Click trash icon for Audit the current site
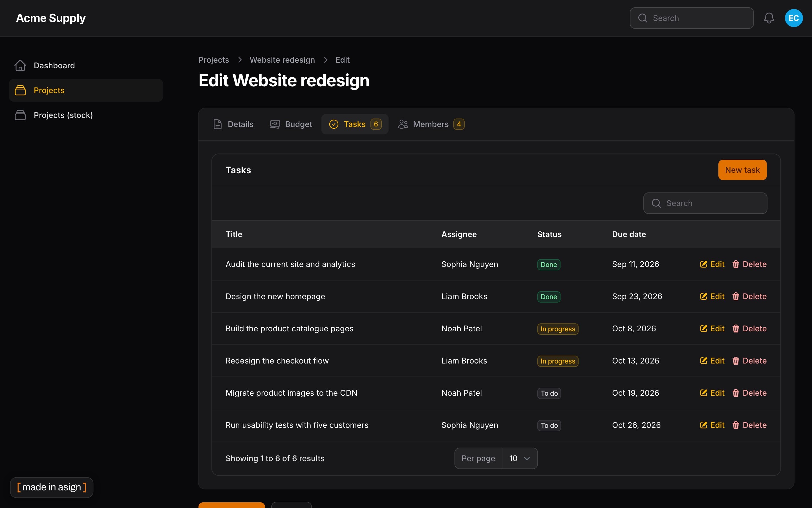The image size is (812, 508). (x=736, y=264)
